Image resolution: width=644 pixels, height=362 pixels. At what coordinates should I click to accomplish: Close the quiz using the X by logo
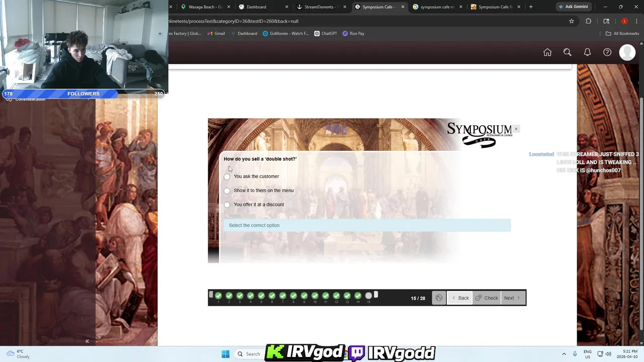pos(516,129)
